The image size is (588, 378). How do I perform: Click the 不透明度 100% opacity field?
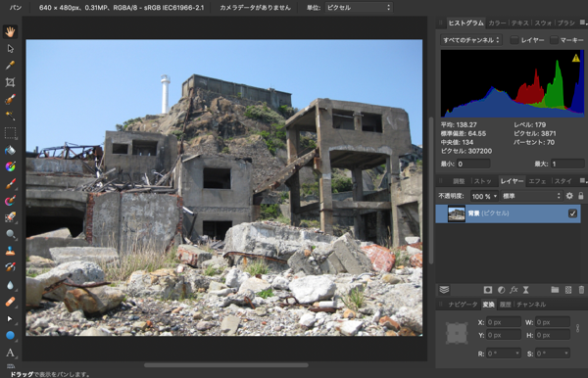(x=484, y=196)
